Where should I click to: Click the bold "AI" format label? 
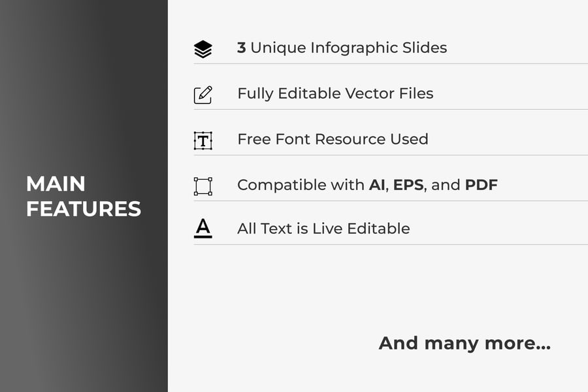coord(376,185)
